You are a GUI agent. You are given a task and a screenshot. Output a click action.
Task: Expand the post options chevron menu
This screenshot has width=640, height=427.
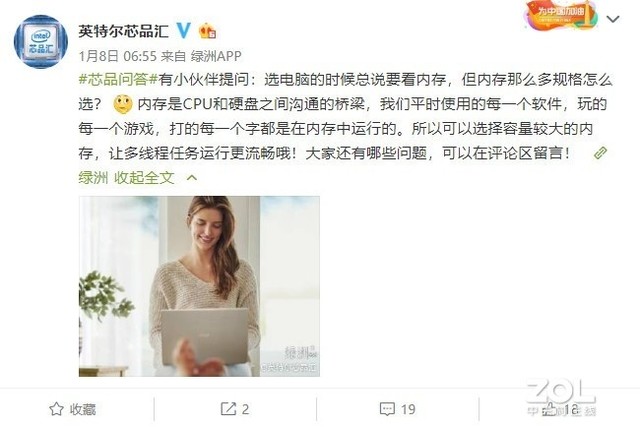coord(613,19)
